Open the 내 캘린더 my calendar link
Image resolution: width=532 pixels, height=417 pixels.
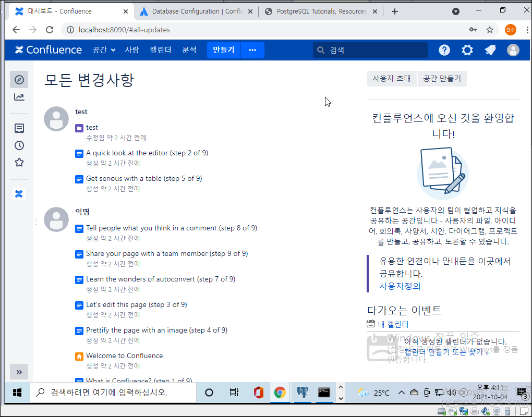click(393, 324)
